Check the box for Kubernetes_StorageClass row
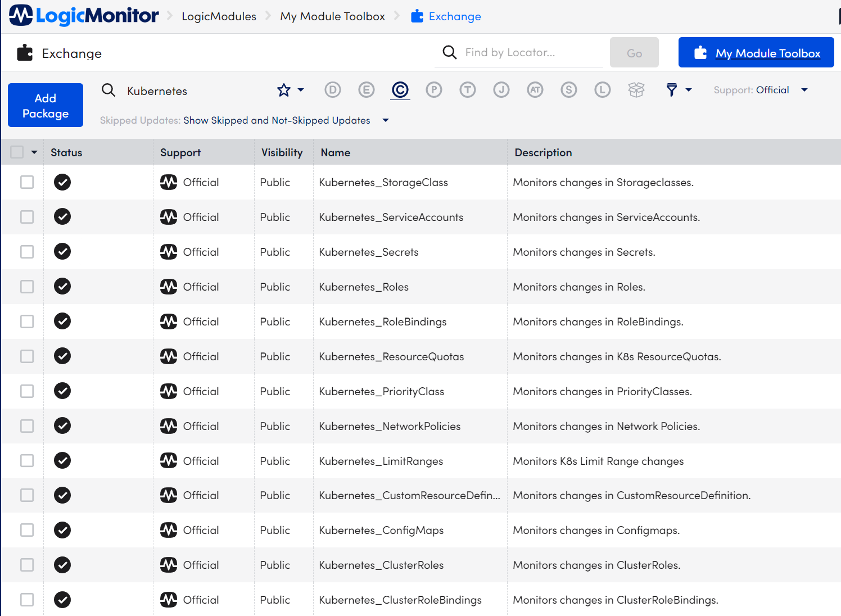The width and height of the screenshot is (841, 616). click(x=27, y=182)
